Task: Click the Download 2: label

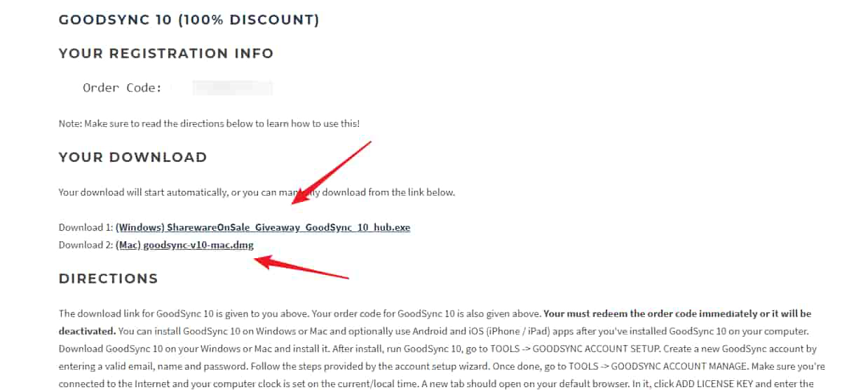Action: [86, 245]
